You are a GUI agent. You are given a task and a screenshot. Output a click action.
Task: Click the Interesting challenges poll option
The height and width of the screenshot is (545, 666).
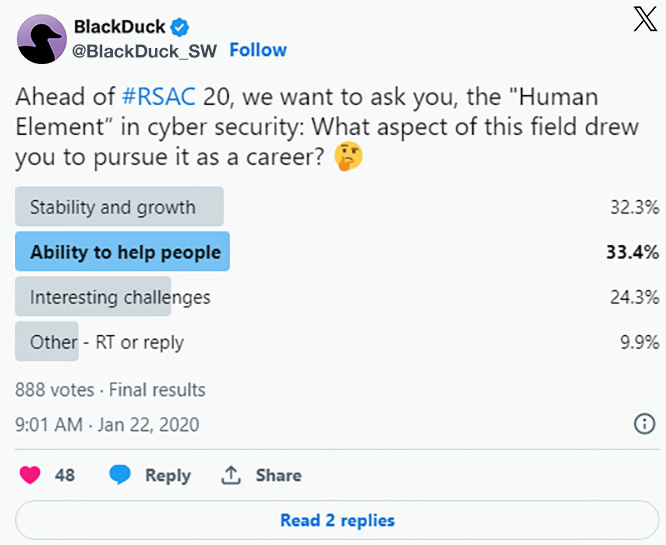pyautogui.click(x=120, y=297)
